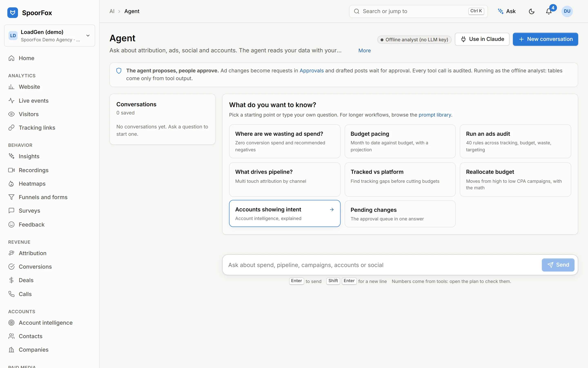Screen dimensions: 588x368
Task: Focus the Search or jump to field
Action: point(418,11)
